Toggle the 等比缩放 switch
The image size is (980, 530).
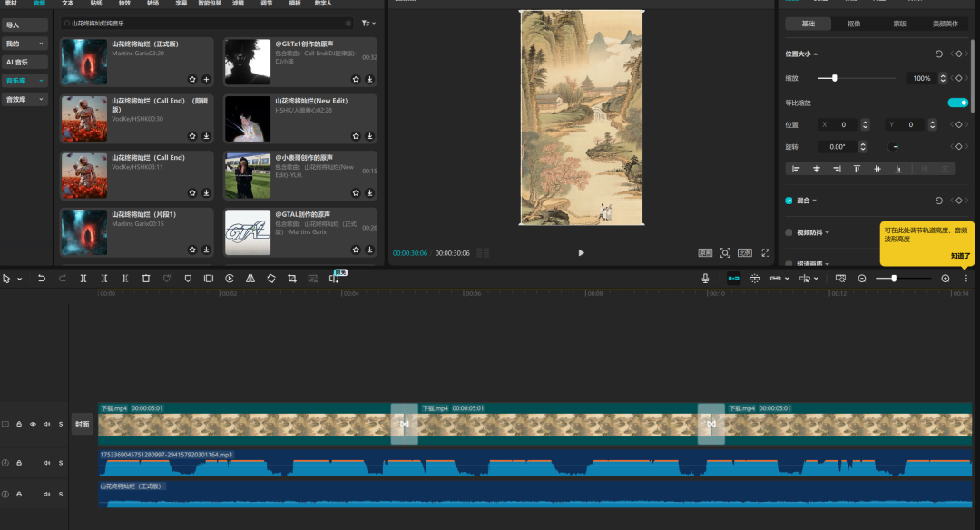pos(957,103)
